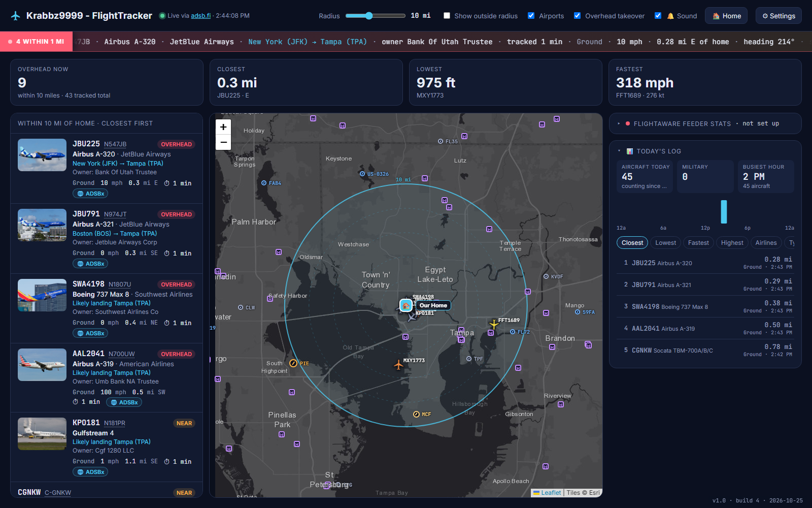Viewport: 812px width, 508px height.
Task: Click ADSBx badge on KP0181 card
Action: [x=90, y=472]
